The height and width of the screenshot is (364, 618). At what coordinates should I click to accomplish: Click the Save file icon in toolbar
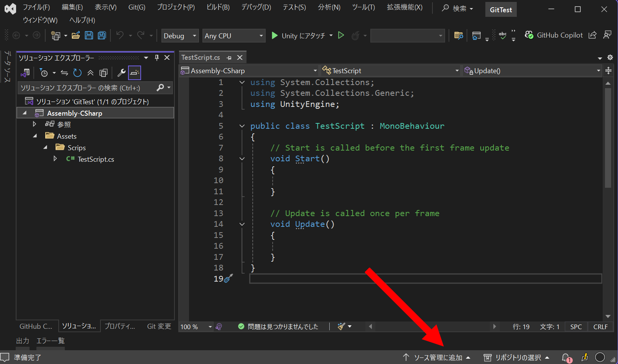point(89,36)
